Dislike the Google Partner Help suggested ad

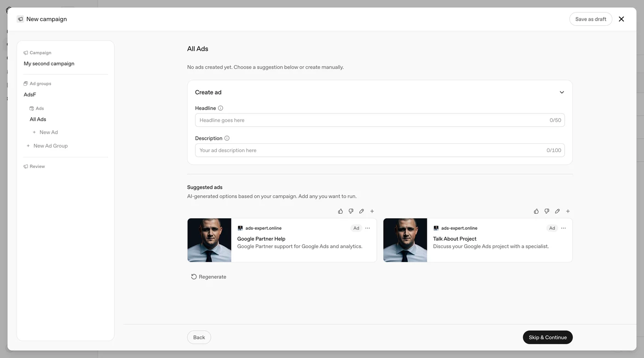click(351, 211)
